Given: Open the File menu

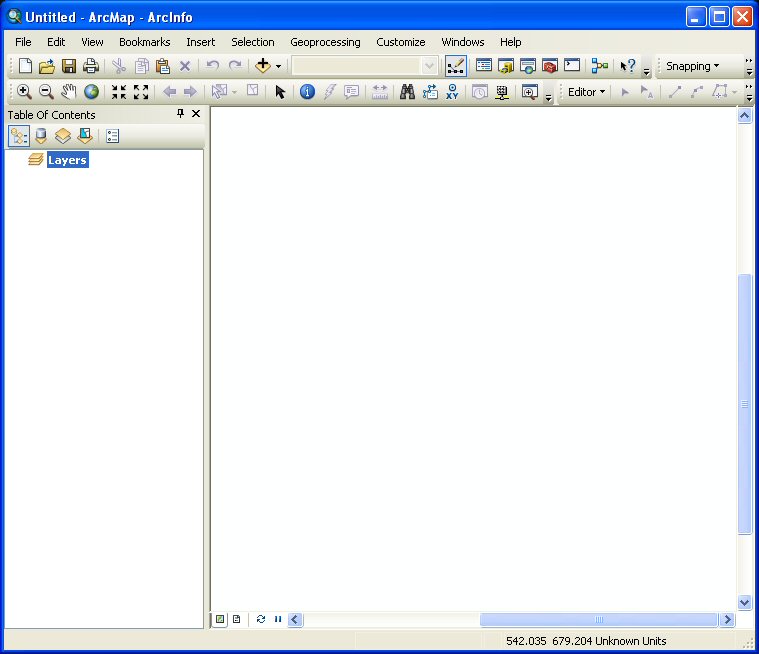Looking at the screenshot, I should click(23, 42).
